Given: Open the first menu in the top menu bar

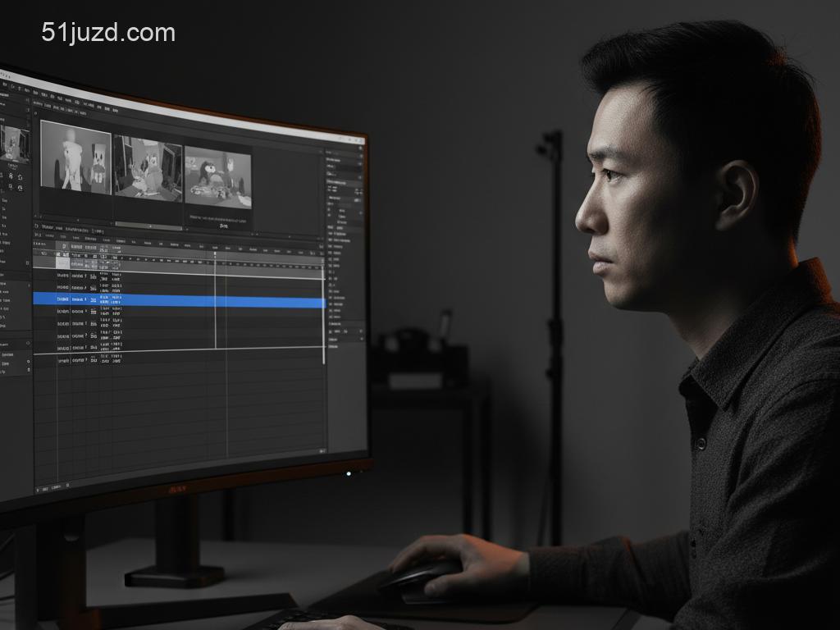Looking at the screenshot, I should (5, 84).
